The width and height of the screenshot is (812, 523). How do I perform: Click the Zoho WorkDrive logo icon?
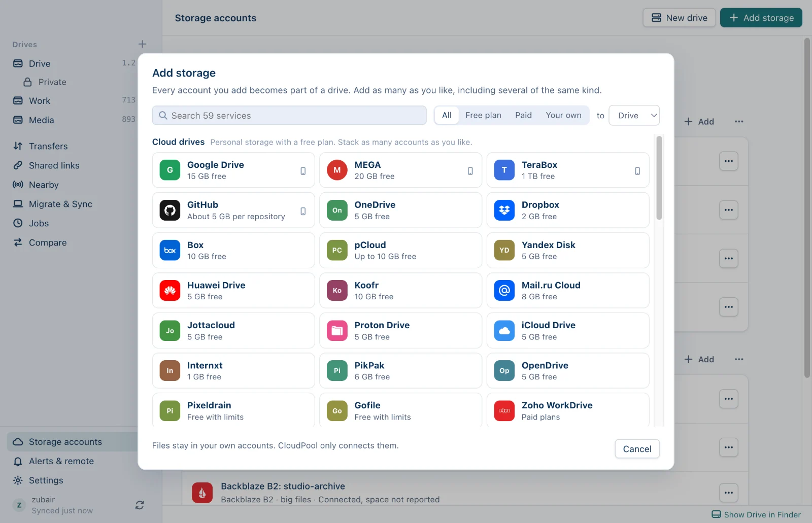point(504,411)
